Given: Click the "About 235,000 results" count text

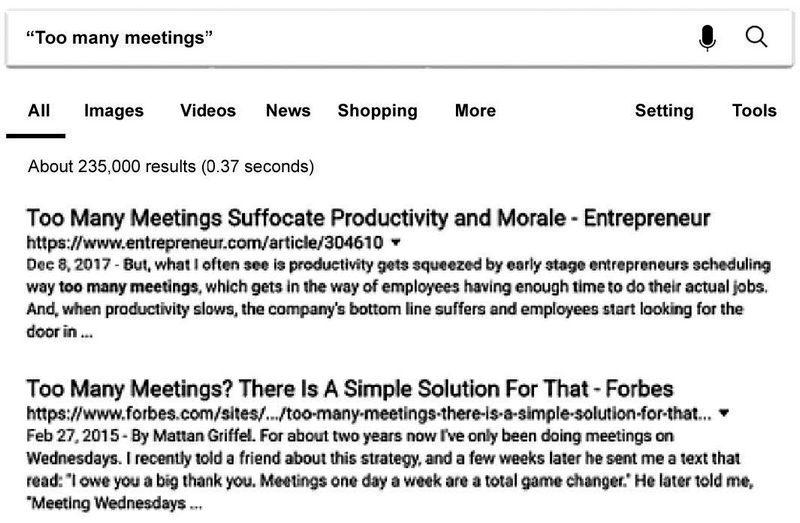Looking at the screenshot, I should (x=171, y=165).
